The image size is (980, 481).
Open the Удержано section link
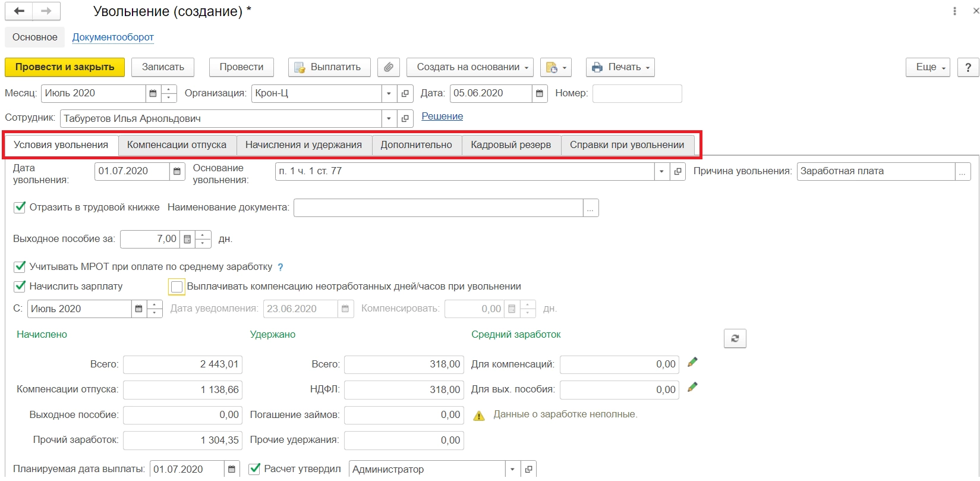pyautogui.click(x=273, y=335)
